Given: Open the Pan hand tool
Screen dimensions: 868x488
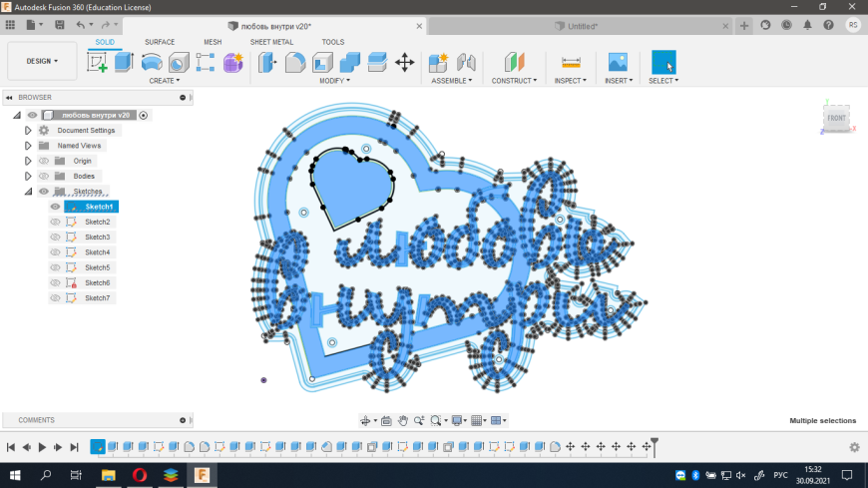Looking at the screenshot, I should point(402,421).
